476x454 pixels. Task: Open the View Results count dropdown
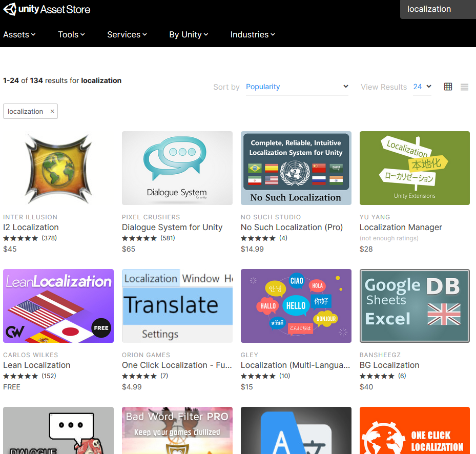pos(422,87)
